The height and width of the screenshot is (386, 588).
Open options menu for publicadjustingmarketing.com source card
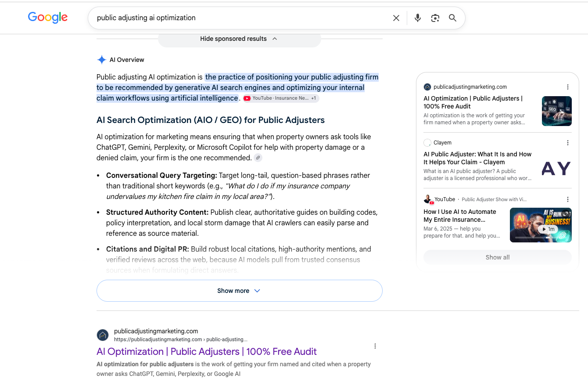click(x=568, y=87)
